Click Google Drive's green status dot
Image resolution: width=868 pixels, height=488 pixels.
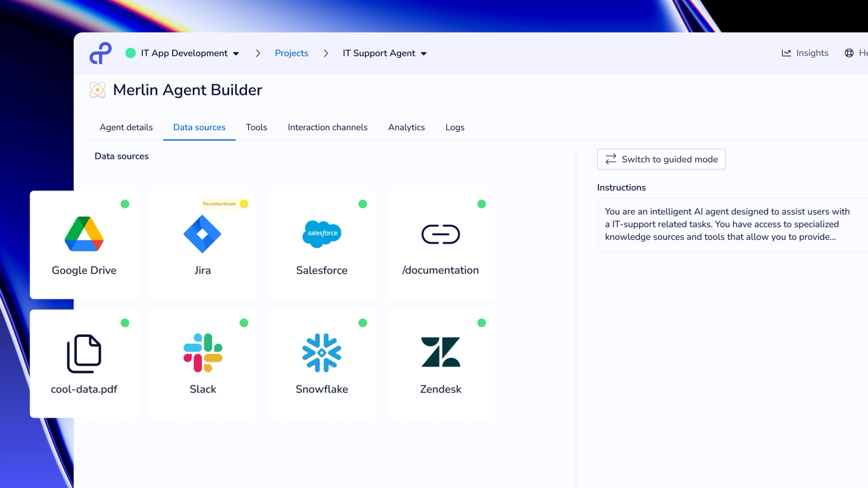pos(125,204)
